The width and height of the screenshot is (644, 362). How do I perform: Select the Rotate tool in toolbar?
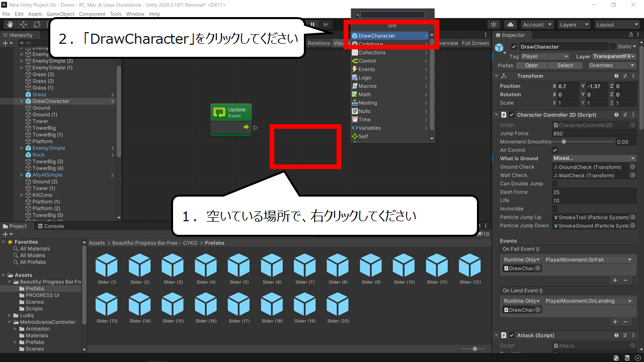37,25
